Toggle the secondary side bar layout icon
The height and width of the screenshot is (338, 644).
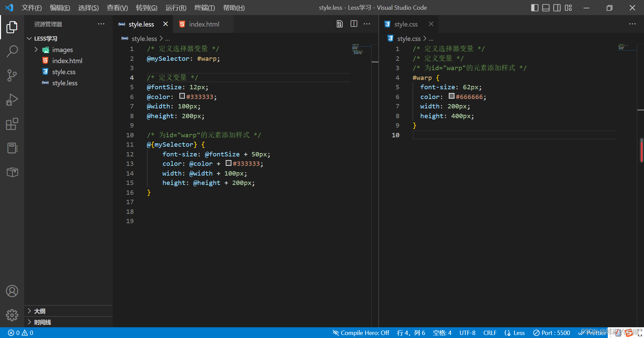pos(557,7)
